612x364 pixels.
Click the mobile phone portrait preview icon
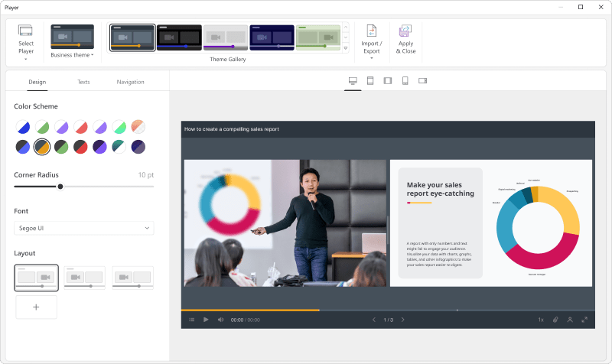(405, 81)
